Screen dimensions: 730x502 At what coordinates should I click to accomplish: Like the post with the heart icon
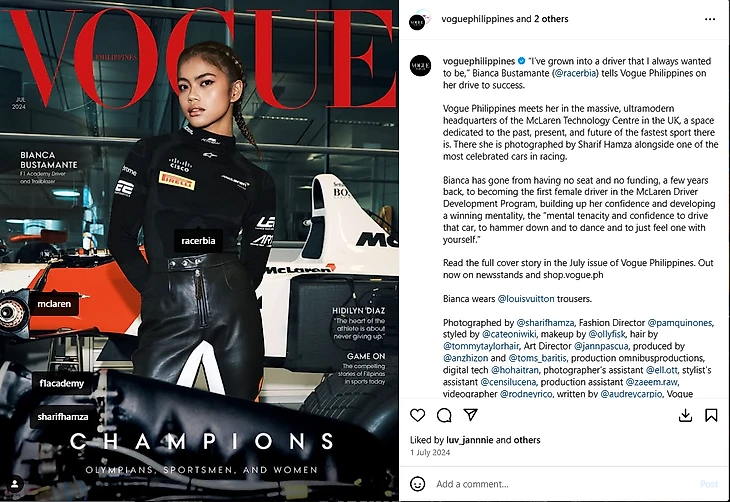pos(417,415)
